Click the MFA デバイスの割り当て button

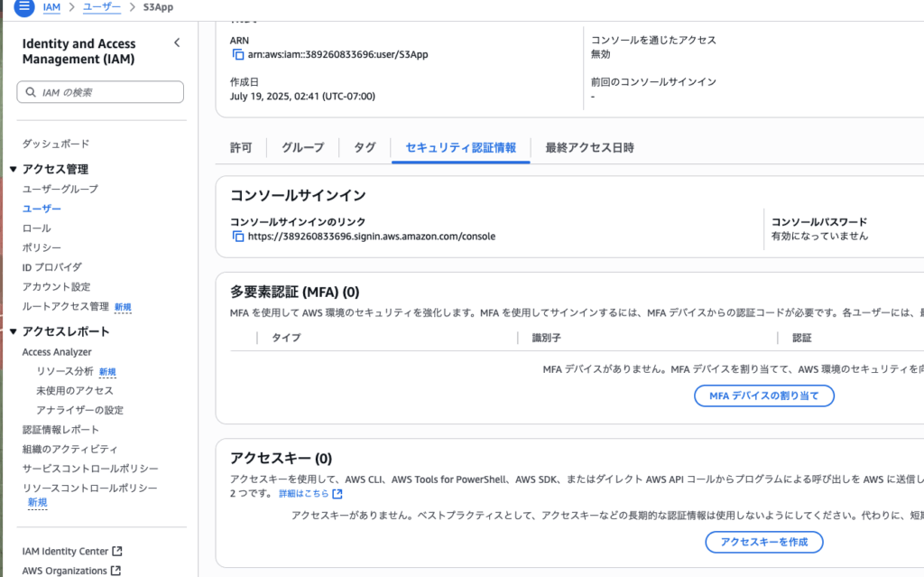click(x=763, y=396)
